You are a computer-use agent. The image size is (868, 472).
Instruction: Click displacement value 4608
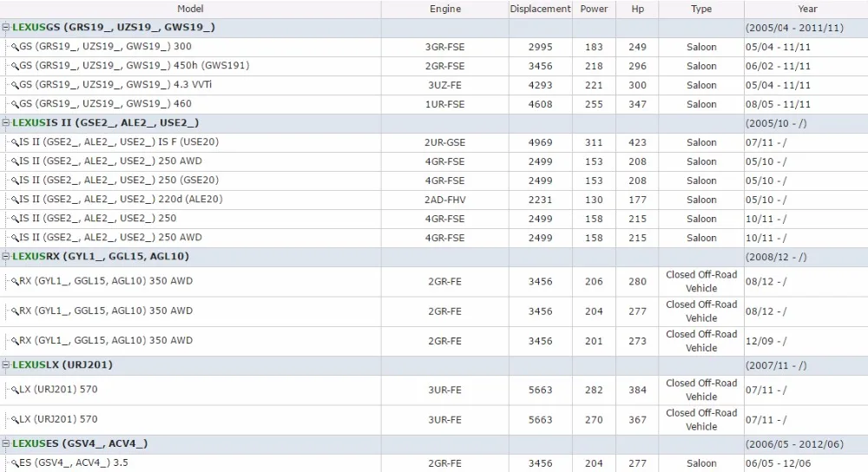[x=540, y=105]
